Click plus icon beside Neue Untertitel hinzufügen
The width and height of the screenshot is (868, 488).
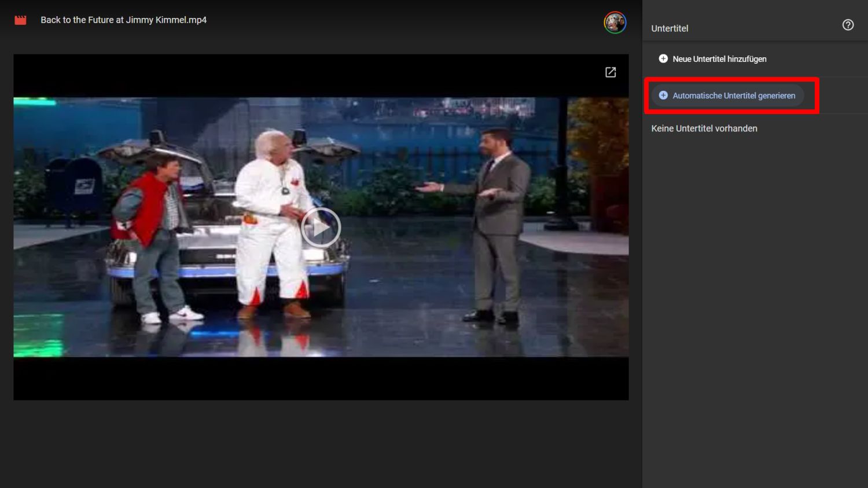663,58
